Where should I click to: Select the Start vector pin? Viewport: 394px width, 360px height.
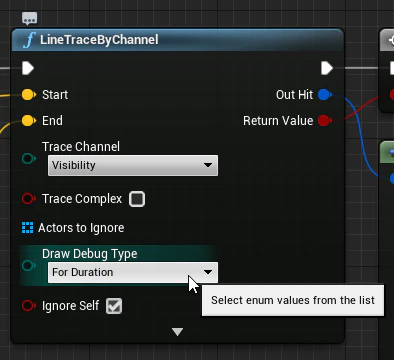29,95
